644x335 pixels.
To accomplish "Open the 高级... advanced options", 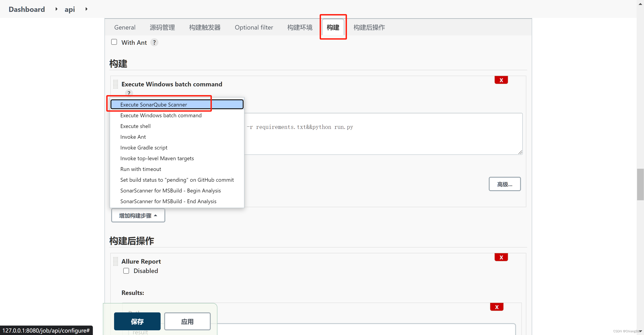I will [504, 184].
